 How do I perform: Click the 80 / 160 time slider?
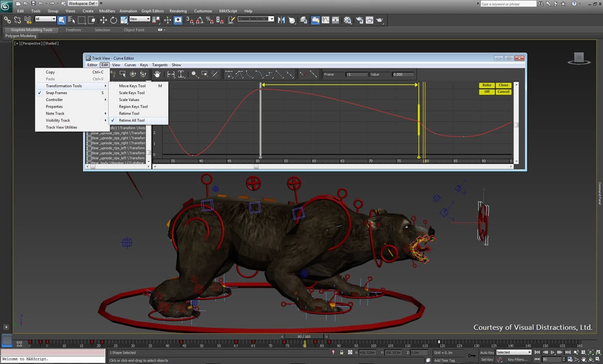304,336
